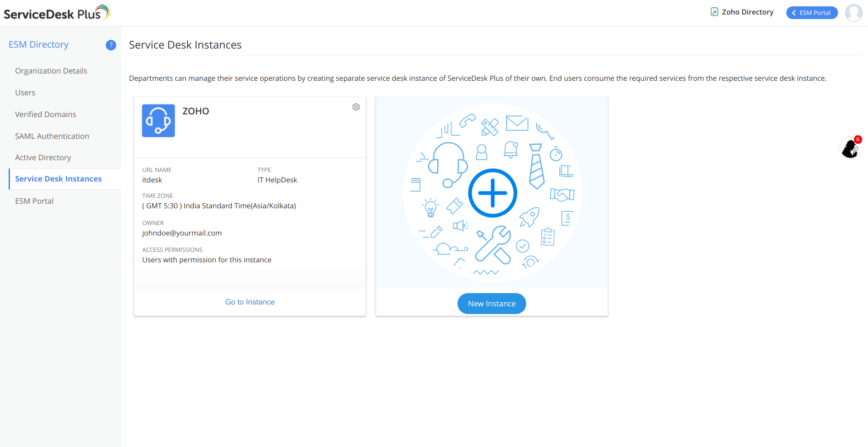Viewport: 868px width, 447px height.
Task: Click the itdesk URL name value
Action: [152, 180]
